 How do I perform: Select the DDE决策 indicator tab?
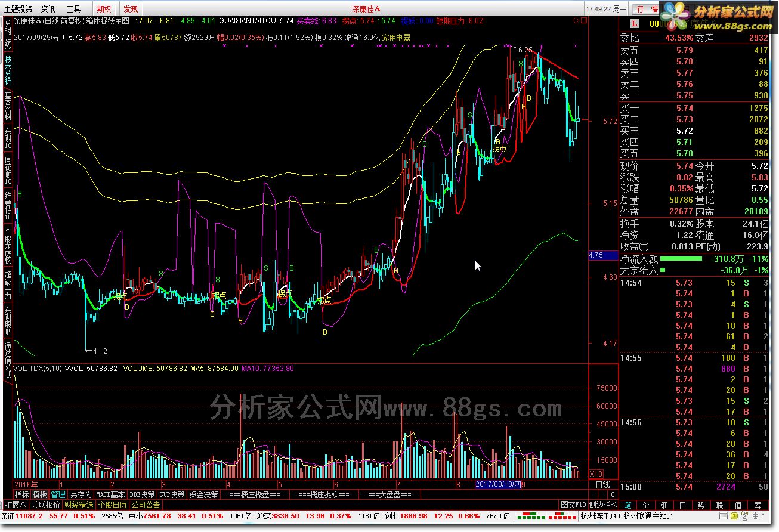(143, 494)
